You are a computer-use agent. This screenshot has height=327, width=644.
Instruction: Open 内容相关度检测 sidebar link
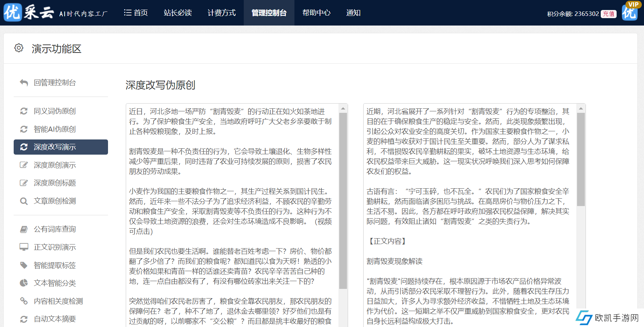(x=58, y=301)
